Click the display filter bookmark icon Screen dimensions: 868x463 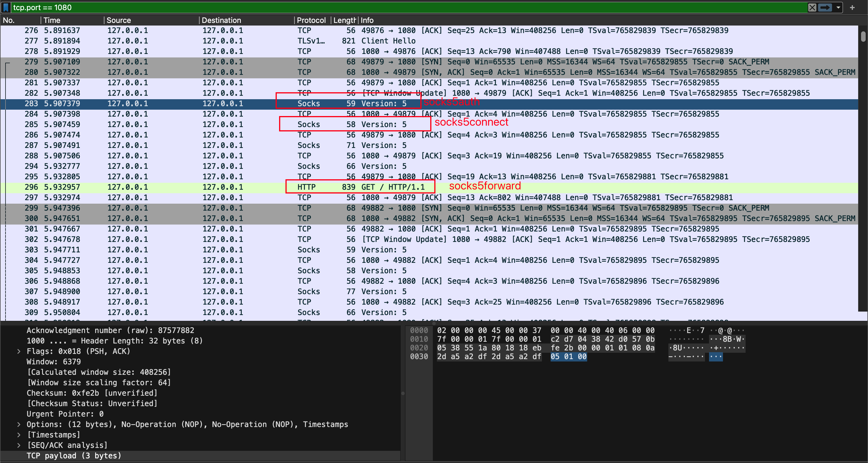coord(6,8)
